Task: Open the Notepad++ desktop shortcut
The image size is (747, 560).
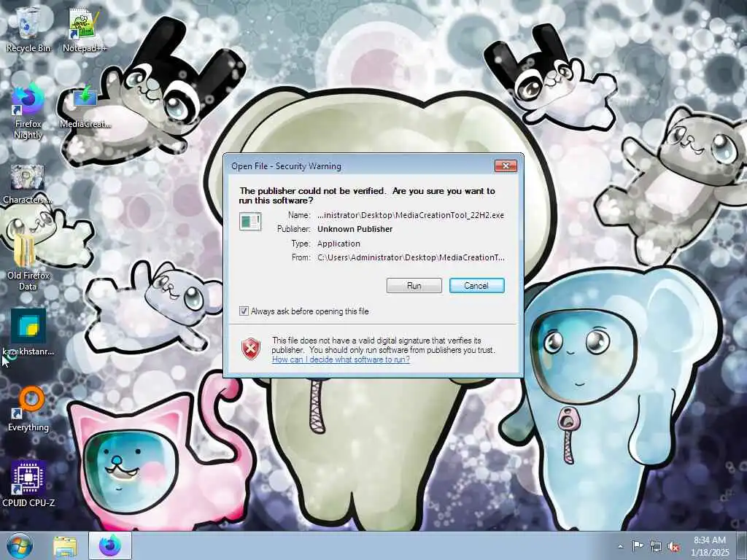Action: 85,29
